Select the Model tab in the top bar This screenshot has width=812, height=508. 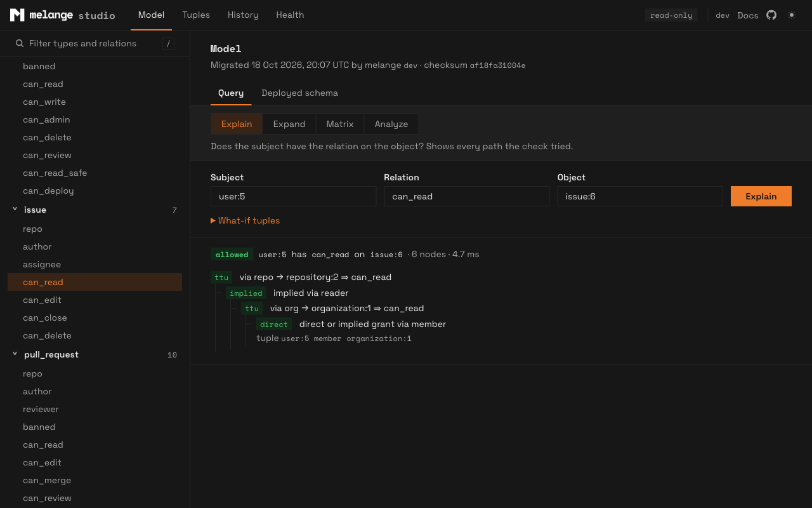(x=151, y=15)
